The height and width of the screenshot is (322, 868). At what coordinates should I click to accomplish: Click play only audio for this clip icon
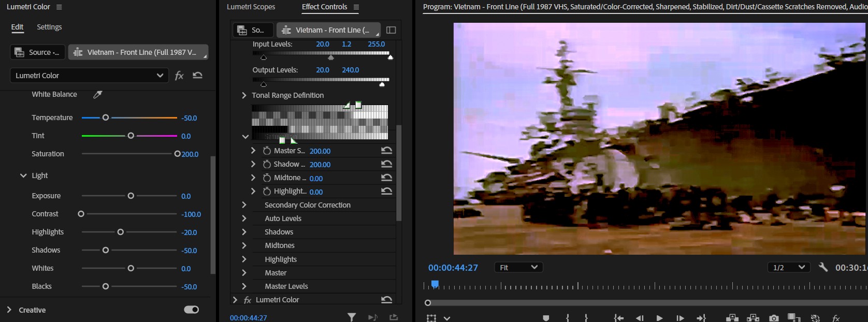click(x=373, y=317)
